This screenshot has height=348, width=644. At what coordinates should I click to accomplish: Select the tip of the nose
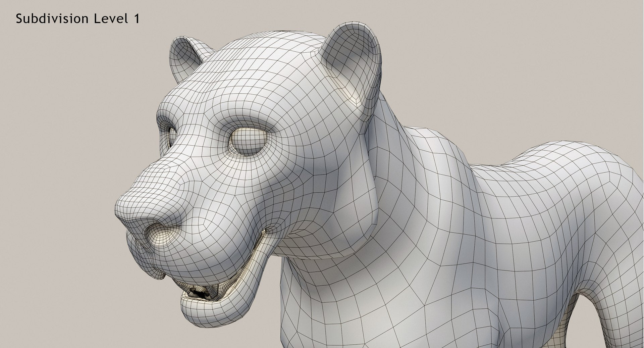coord(134,215)
